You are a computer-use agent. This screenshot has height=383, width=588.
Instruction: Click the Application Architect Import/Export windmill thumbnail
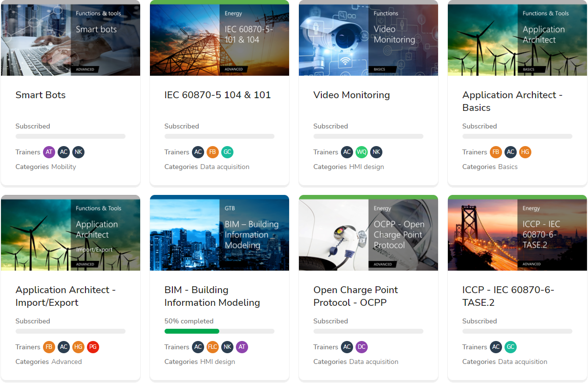(x=70, y=234)
